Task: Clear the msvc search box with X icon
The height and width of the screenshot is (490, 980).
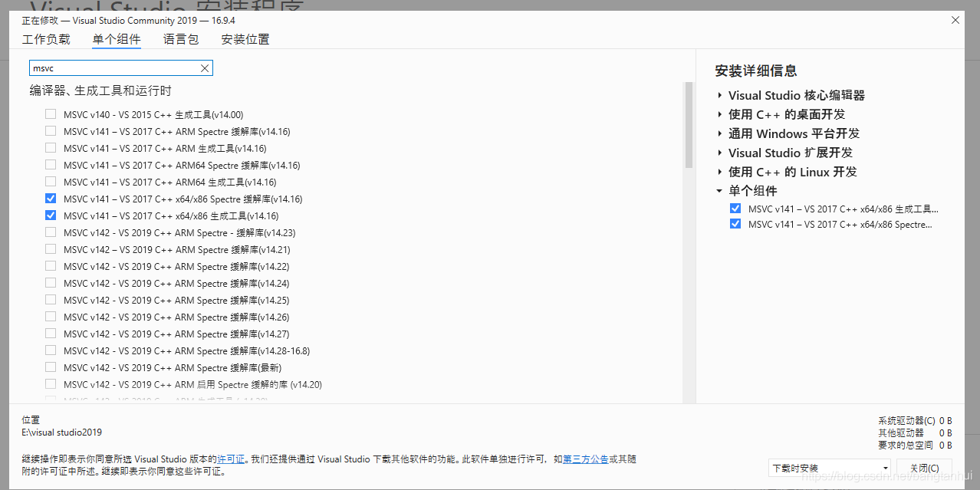Action: (x=205, y=68)
